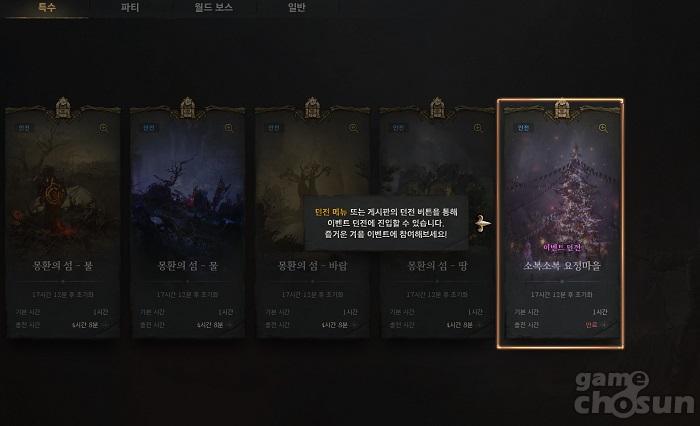
Task: Add charge time on the 불 dungeon card
Action: point(105,325)
